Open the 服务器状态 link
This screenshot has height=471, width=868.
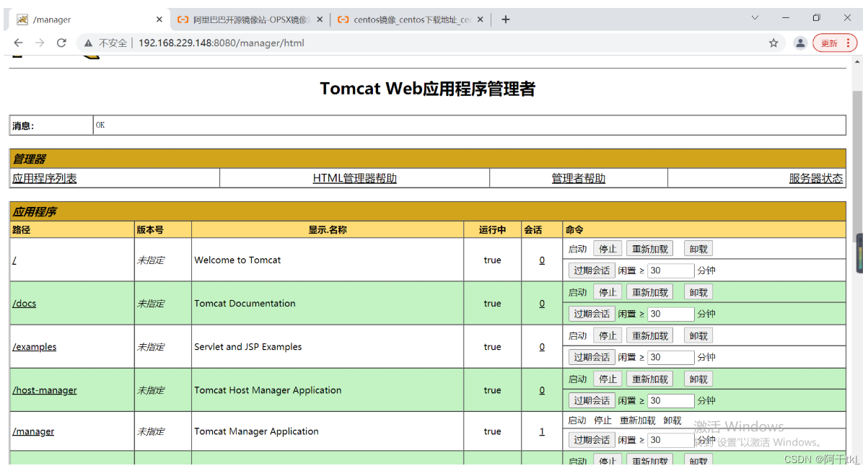click(x=816, y=178)
